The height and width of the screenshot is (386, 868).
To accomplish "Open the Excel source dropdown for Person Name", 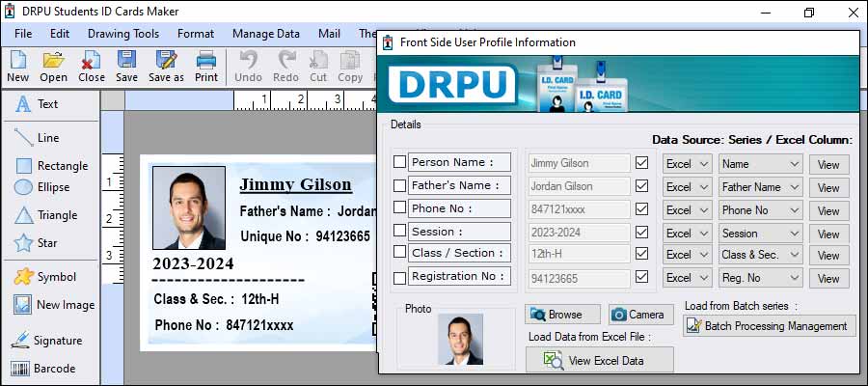I will pyautogui.click(x=688, y=164).
